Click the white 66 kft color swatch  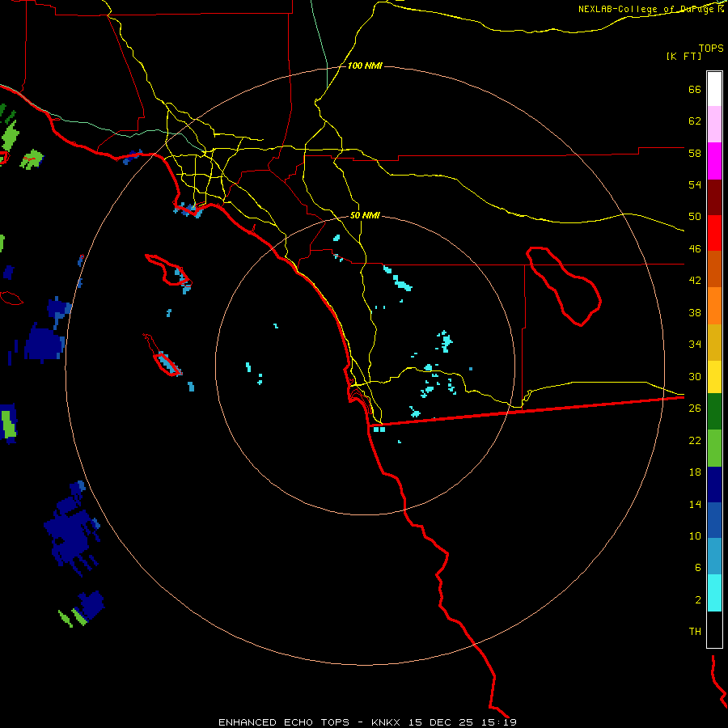[714, 89]
